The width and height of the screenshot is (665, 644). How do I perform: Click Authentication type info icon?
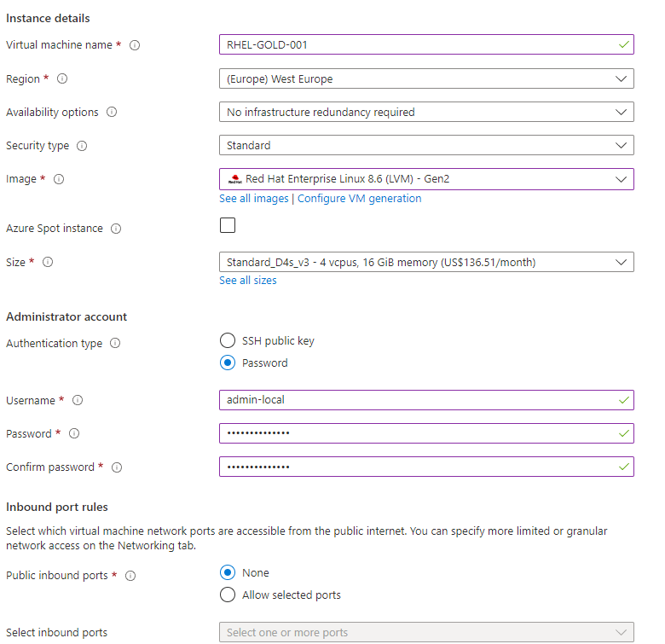pos(115,344)
